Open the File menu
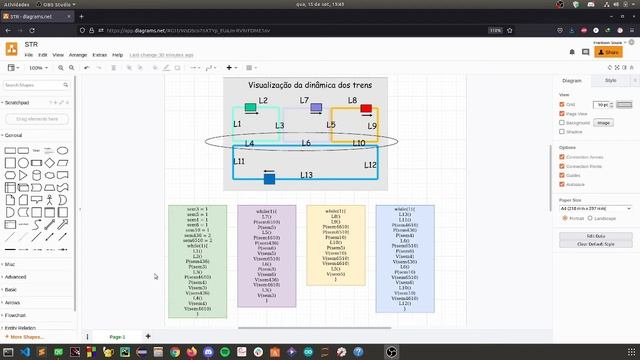Viewport: 640px width, 360px height. (29, 55)
